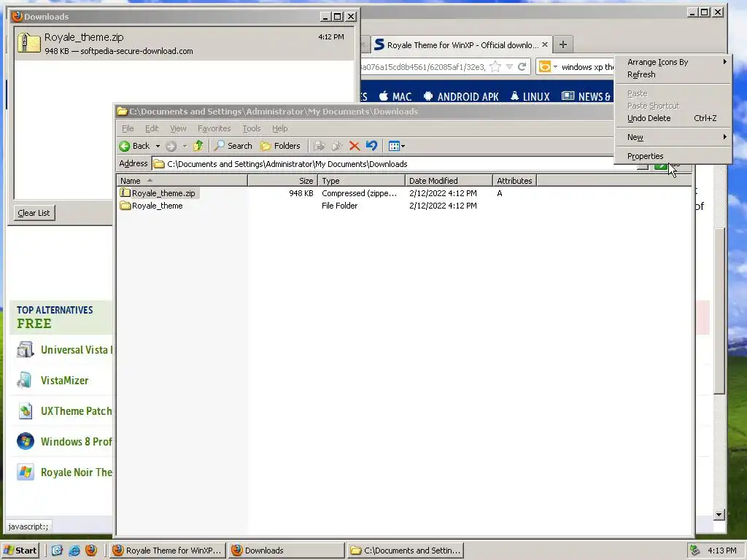Choose Properties in the context menu
This screenshot has width=747, height=560.
(x=673, y=156)
